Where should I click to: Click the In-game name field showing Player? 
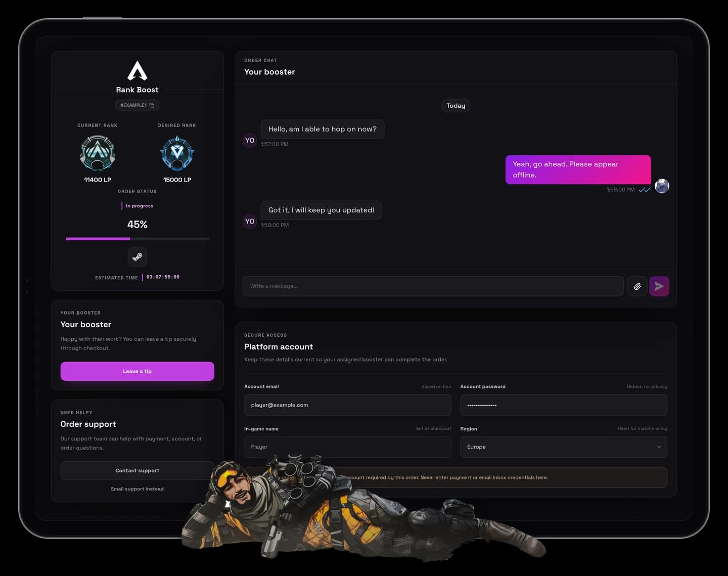pos(347,447)
